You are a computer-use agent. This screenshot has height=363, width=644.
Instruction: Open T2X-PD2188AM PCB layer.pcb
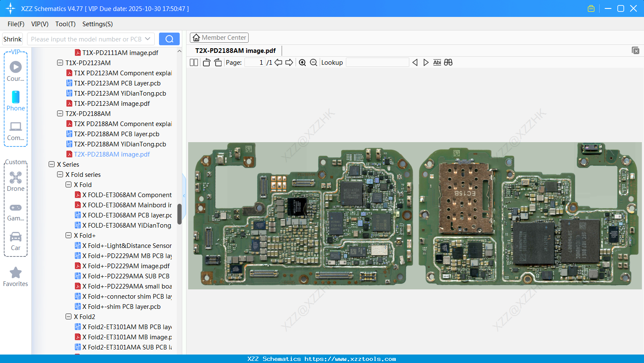pos(117,134)
